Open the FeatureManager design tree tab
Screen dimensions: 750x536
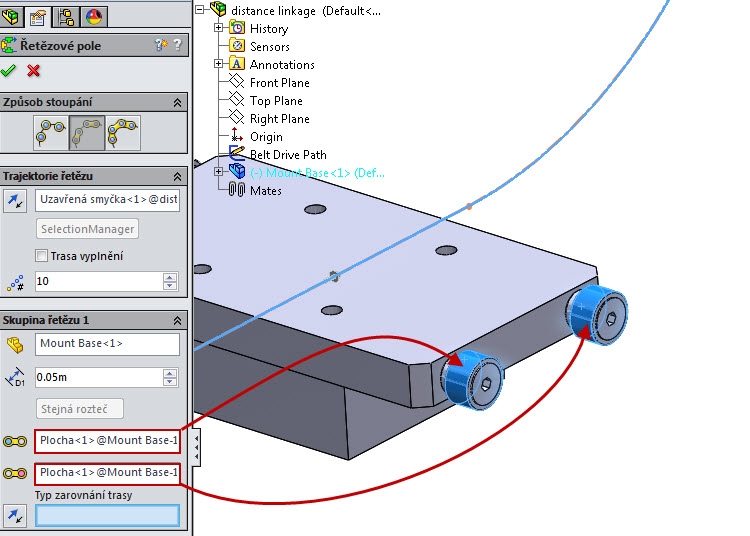coord(11,17)
